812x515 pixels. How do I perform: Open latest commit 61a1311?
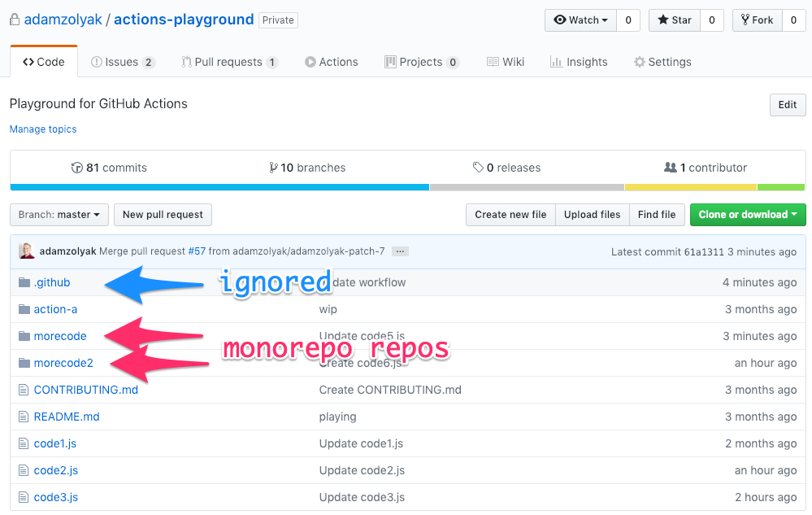coord(704,251)
